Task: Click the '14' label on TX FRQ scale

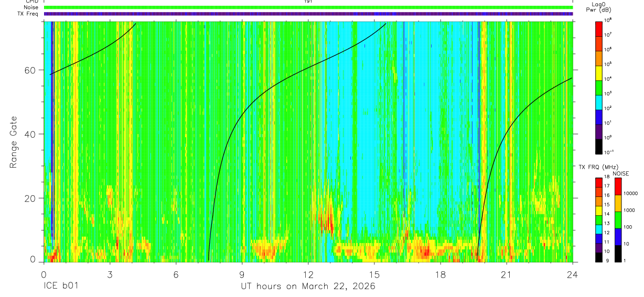Action: [607, 214]
